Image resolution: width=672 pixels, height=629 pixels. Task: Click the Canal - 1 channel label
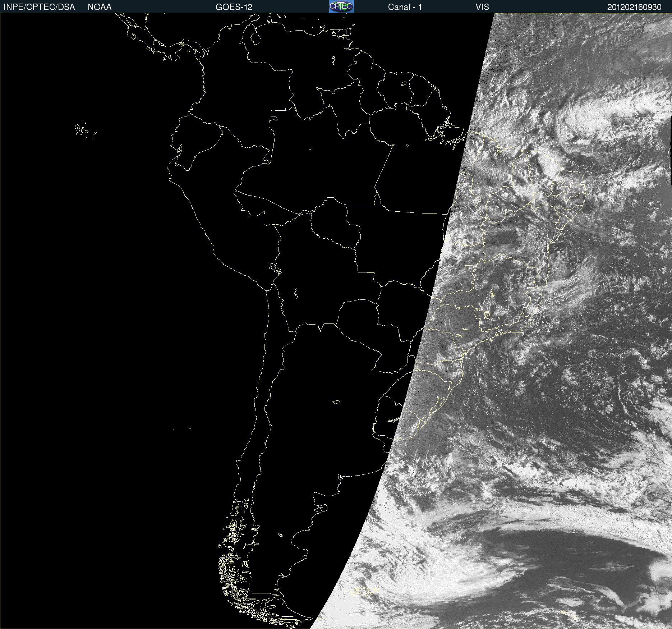[405, 7]
